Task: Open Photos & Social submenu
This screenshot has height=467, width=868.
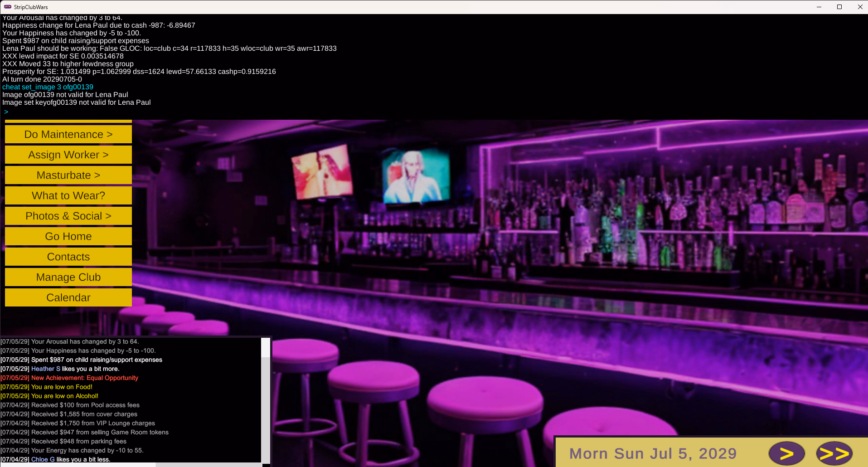Action: click(68, 216)
